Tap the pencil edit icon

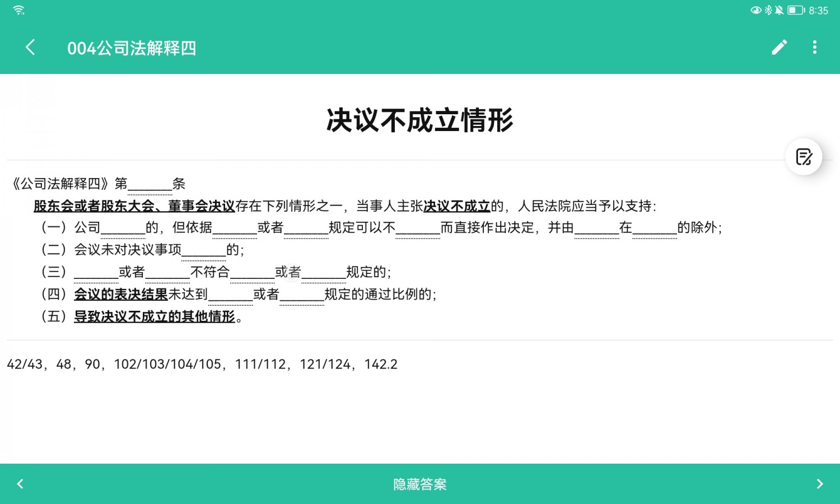point(779,48)
